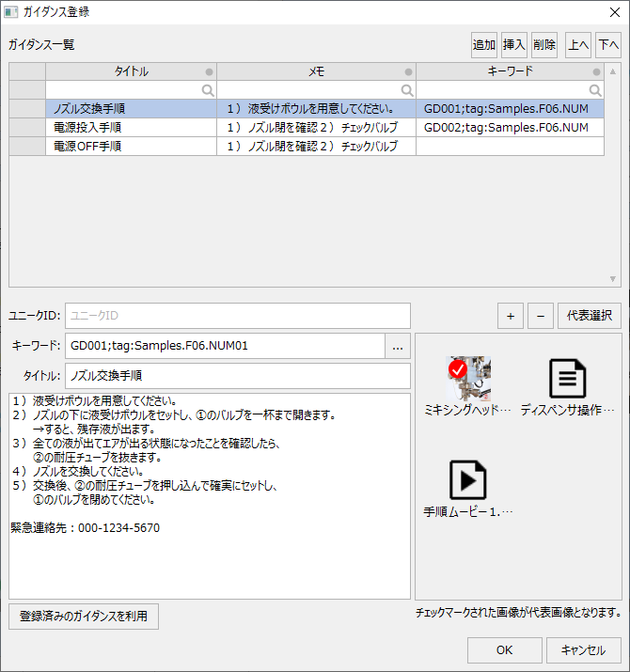
Task: Focus the メモ column filter field
Action: click(x=317, y=90)
